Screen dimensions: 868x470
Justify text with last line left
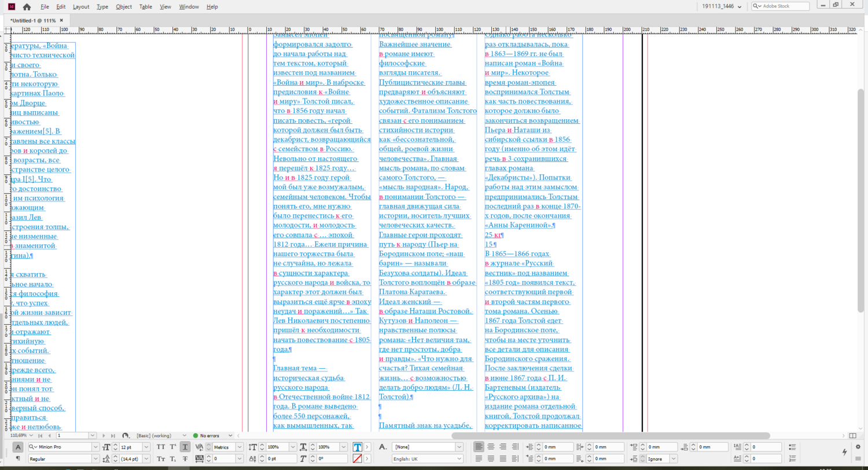[x=479, y=458]
